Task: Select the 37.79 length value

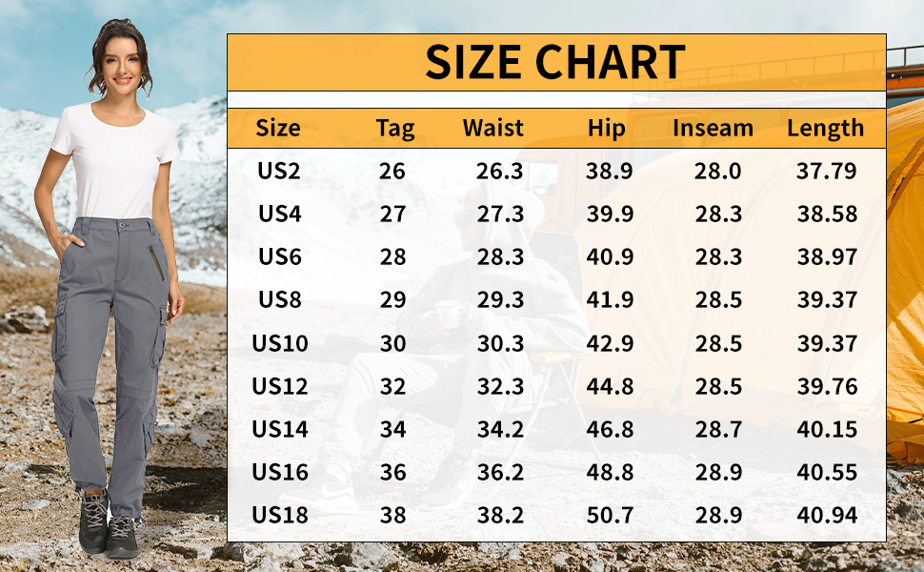Action: [827, 172]
